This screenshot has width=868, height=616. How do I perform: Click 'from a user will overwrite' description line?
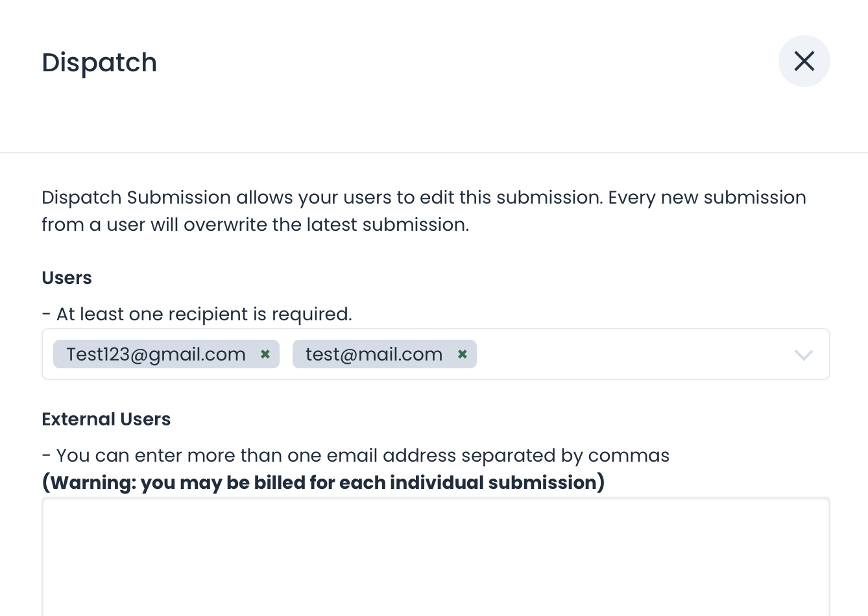255,224
